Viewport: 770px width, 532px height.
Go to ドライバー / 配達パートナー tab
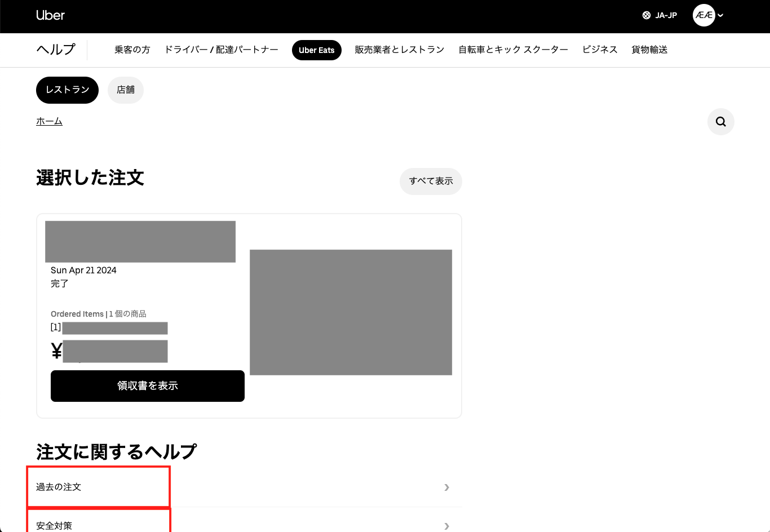tap(221, 50)
